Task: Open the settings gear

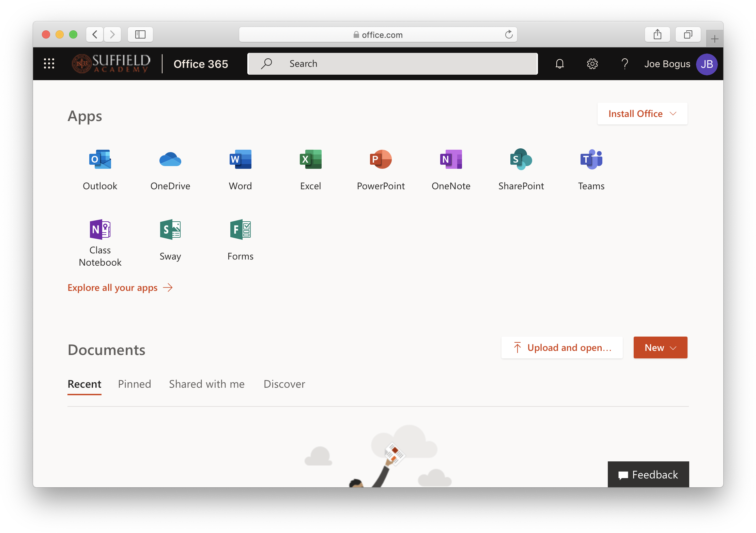Action: point(592,64)
